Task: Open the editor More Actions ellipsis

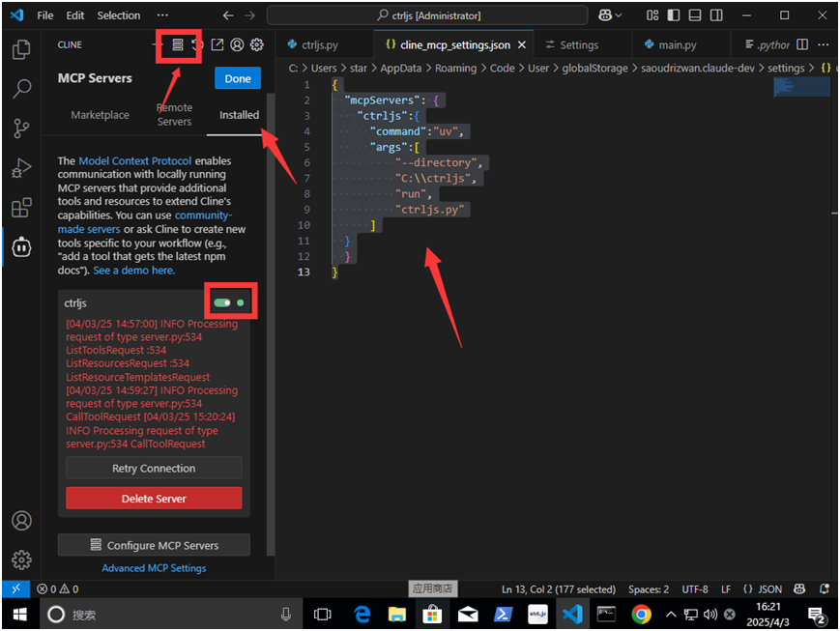Action: pyautogui.click(x=823, y=44)
